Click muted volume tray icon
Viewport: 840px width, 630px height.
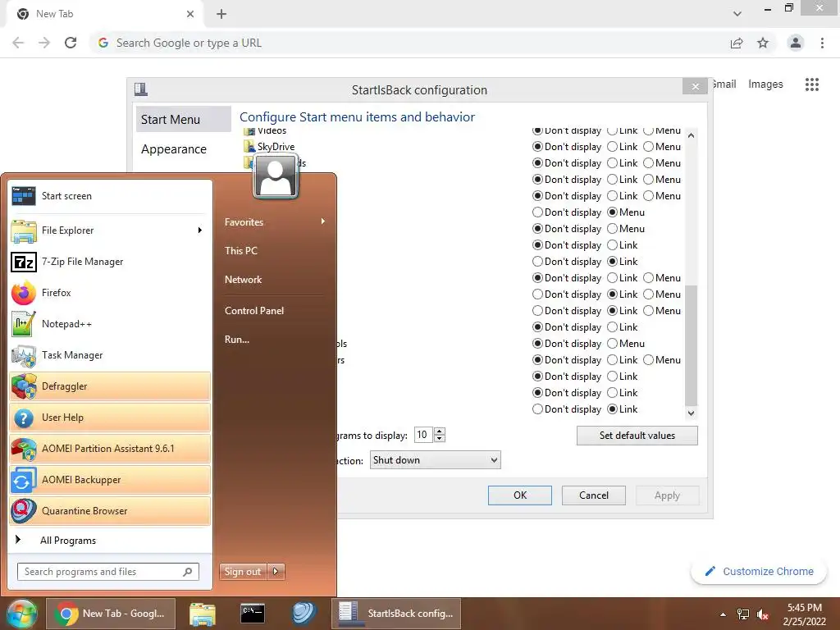point(763,614)
